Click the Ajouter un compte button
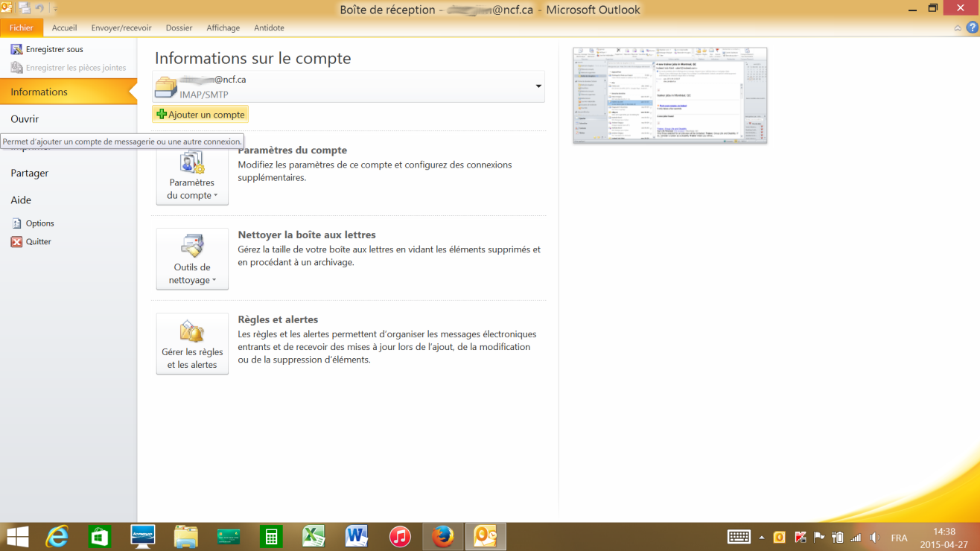Screen dimensions: 980x551 point(200,115)
